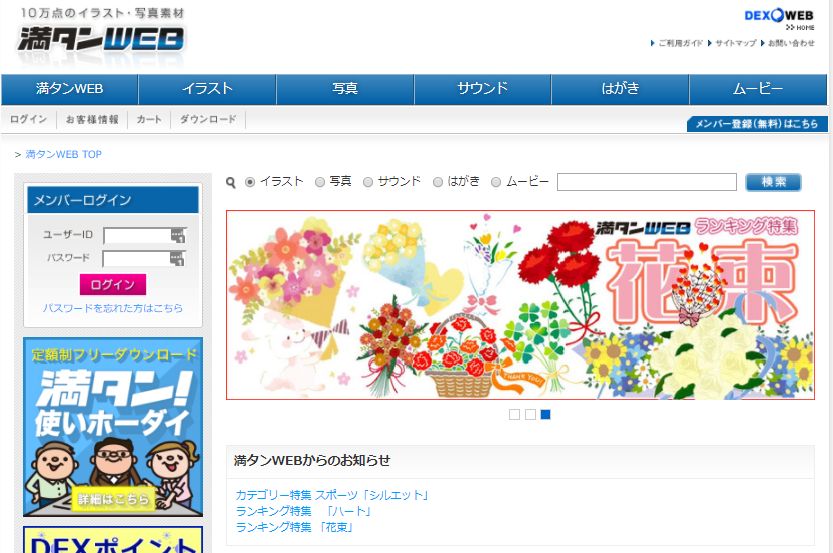833x553 pixels.
Task: Click the key icon in ユーザーID field
Action: (x=177, y=235)
